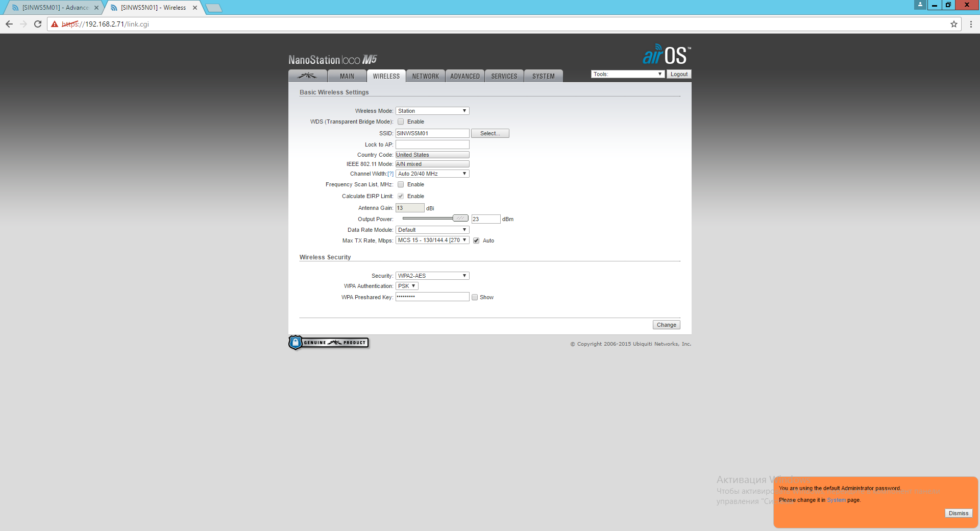Open Chrome three-dot menu

pos(971,24)
